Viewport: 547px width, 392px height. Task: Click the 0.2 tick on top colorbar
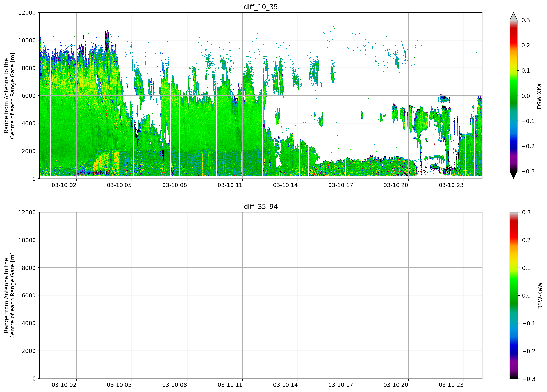(526, 45)
